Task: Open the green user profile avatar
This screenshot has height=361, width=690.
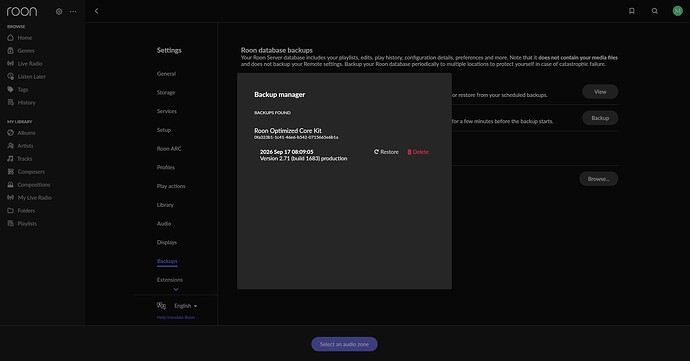Action: tap(678, 11)
